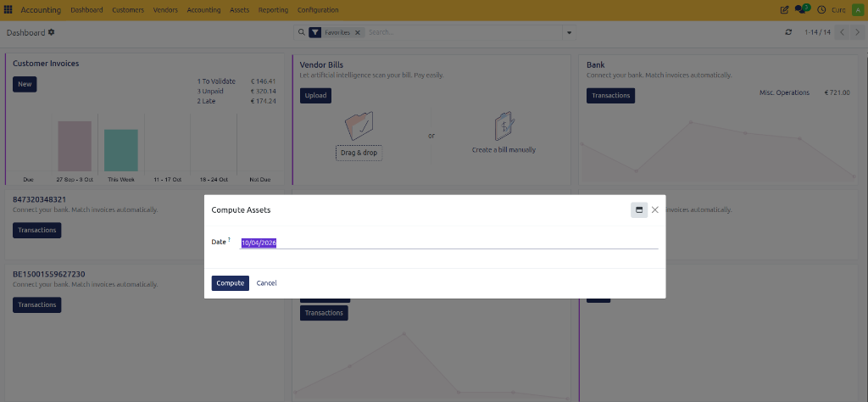Close the Compute Assets dialog
The height and width of the screenshot is (402, 868).
coord(655,209)
